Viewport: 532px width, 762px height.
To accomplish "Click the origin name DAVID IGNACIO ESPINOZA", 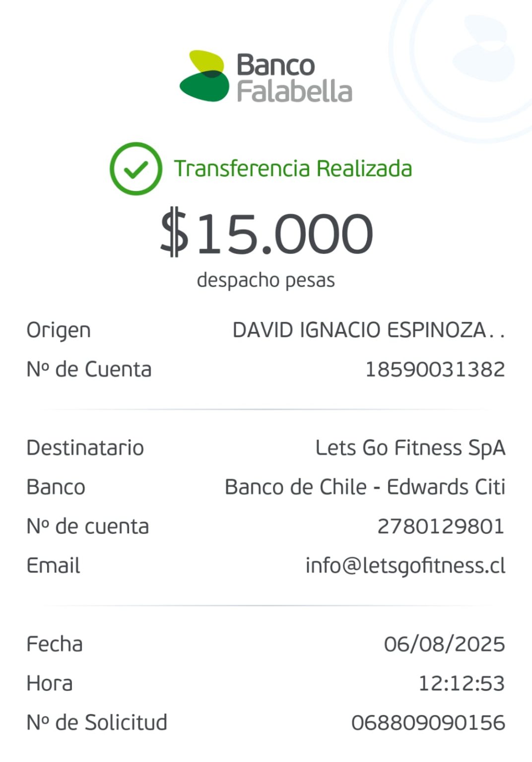I will click(x=369, y=330).
